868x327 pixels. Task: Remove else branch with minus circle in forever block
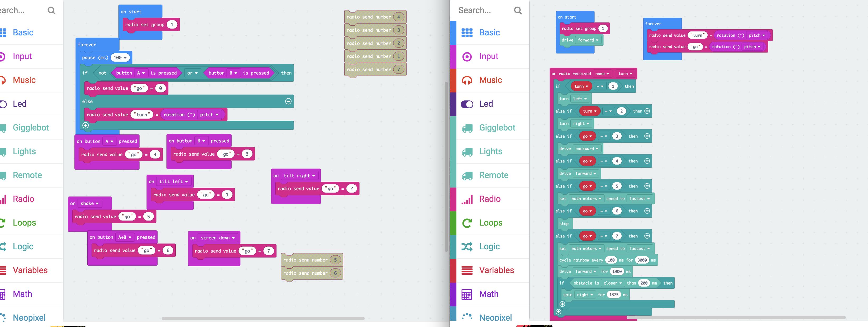click(288, 101)
